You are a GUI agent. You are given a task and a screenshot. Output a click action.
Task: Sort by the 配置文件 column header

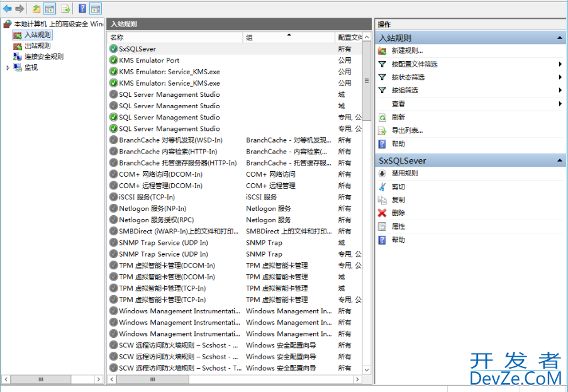349,37
